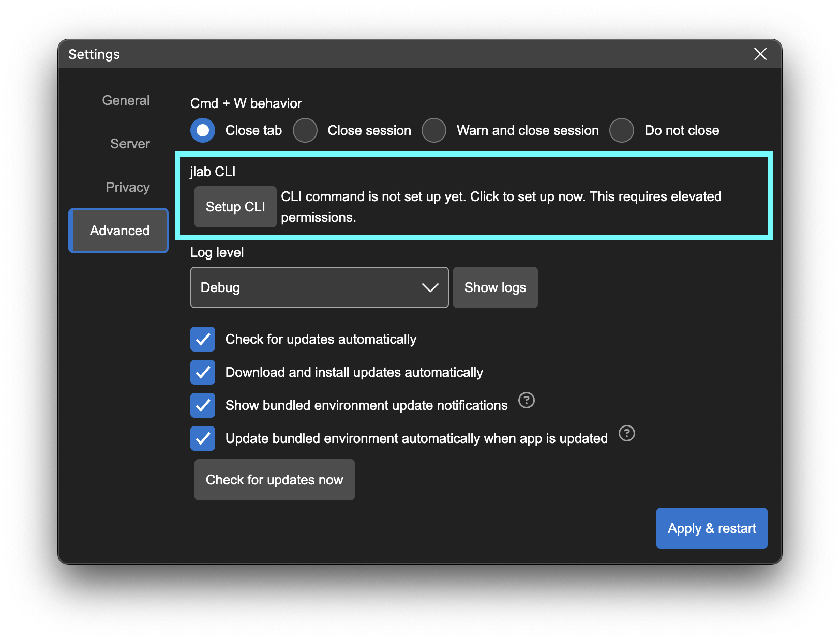
Task: Click Apply & restart button
Action: click(712, 528)
